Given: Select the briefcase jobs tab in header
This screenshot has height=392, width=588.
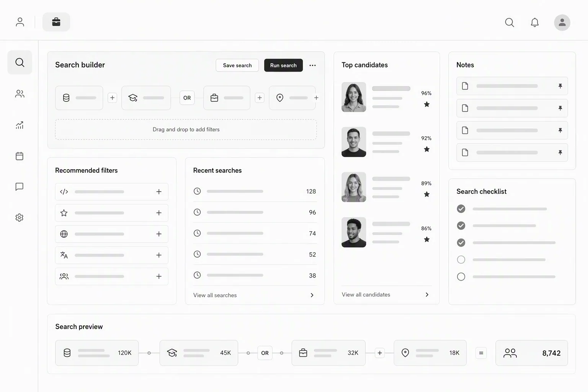Looking at the screenshot, I should point(56,22).
